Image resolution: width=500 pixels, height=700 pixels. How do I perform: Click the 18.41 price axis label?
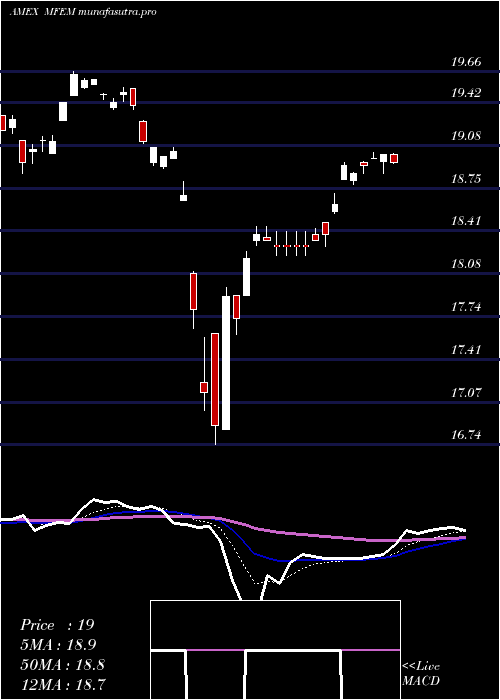click(466, 221)
